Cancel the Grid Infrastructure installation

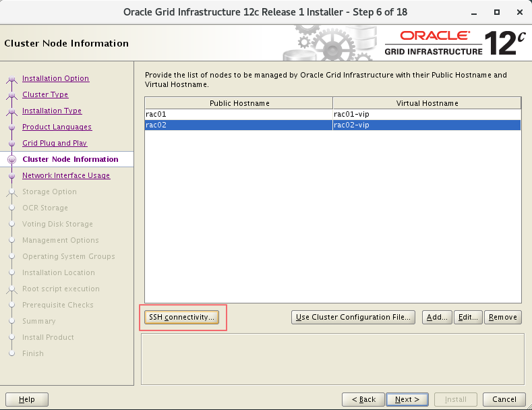click(x=504, y=399)
